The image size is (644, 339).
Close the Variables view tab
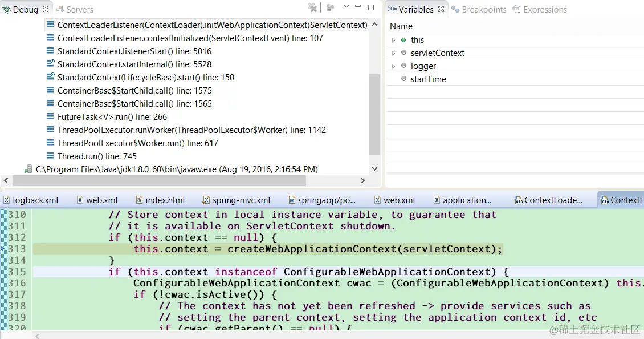[x=441, y=9]
